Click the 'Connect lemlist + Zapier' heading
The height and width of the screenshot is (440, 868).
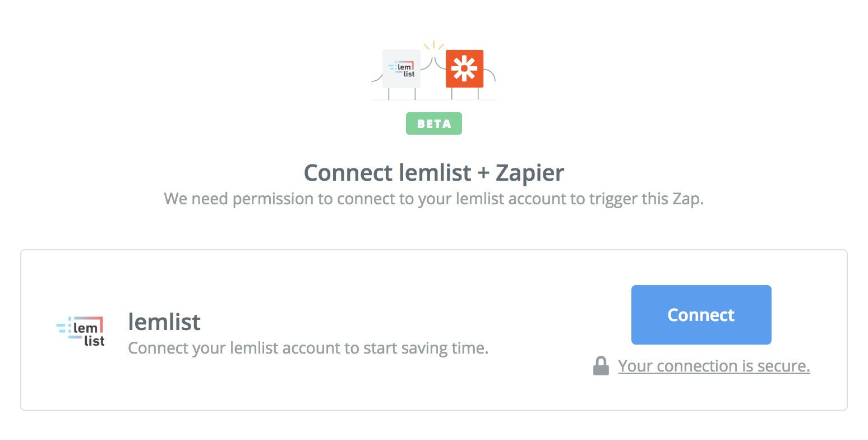pos(434,173)
